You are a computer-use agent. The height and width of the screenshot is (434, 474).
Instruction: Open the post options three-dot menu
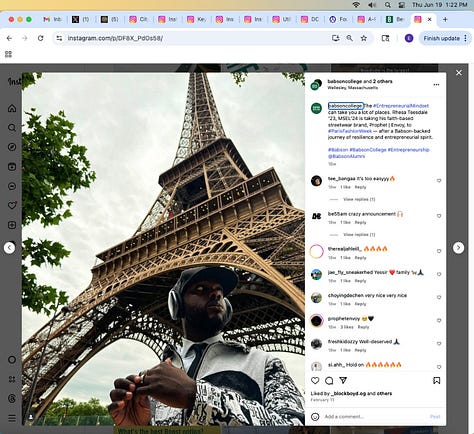(x=436, y=85)
